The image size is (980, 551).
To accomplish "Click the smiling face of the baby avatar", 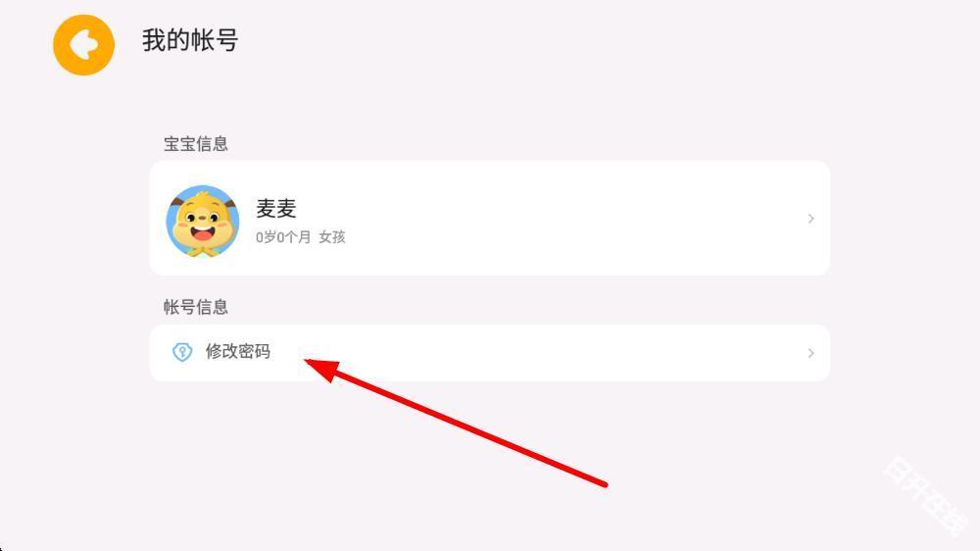I will click(x=203, y=224).
